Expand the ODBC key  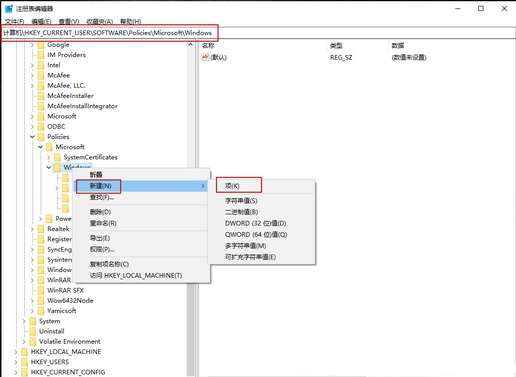click(x=32, y=127)
